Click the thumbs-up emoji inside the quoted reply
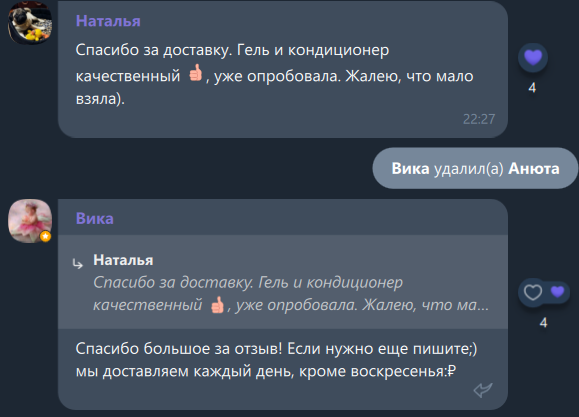The width and height of the screenshot is (579, 417). [217, 305]
